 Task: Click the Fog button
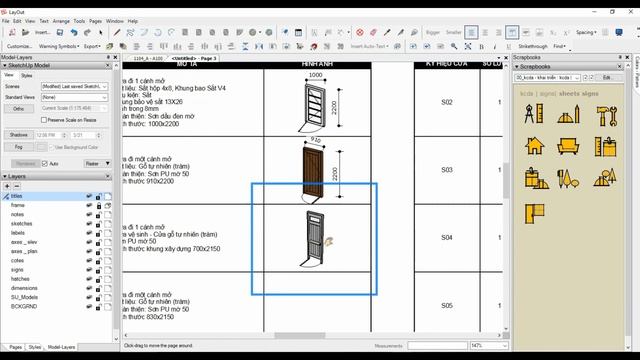pos(18,147)
